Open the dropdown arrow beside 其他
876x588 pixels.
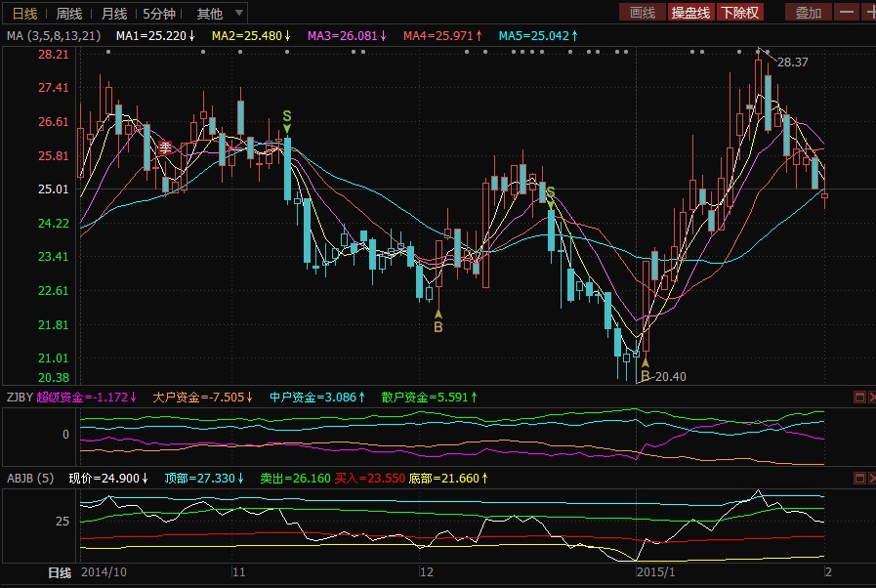(x=239, y=14)
